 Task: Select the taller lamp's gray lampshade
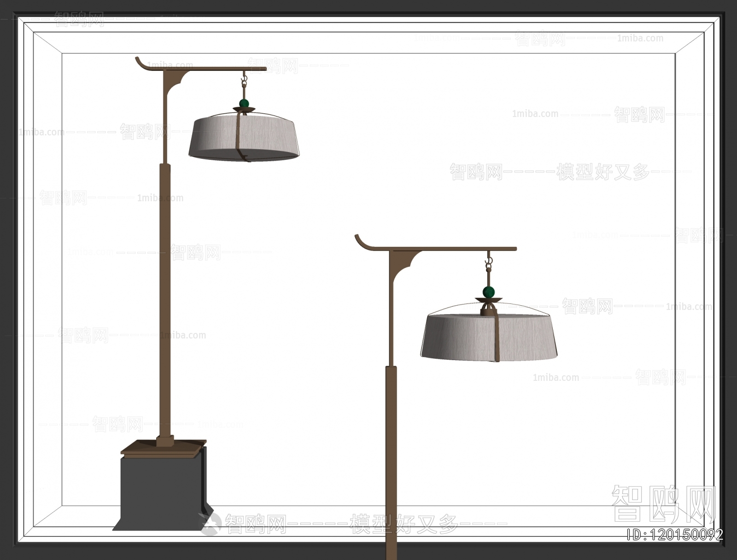[245, 138]
